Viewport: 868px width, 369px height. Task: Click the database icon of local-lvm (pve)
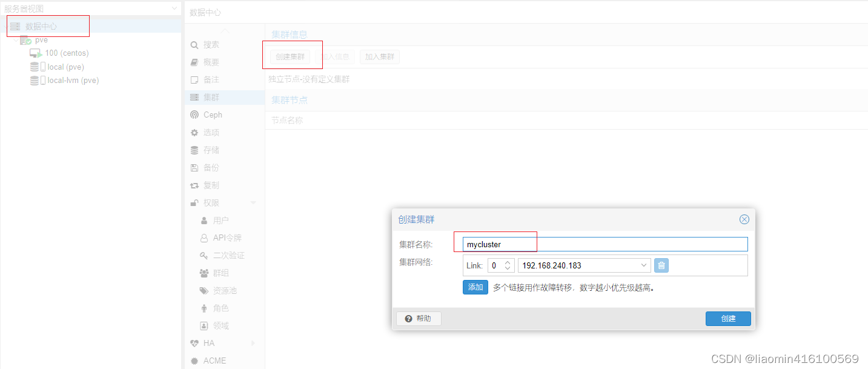[35, 80]
